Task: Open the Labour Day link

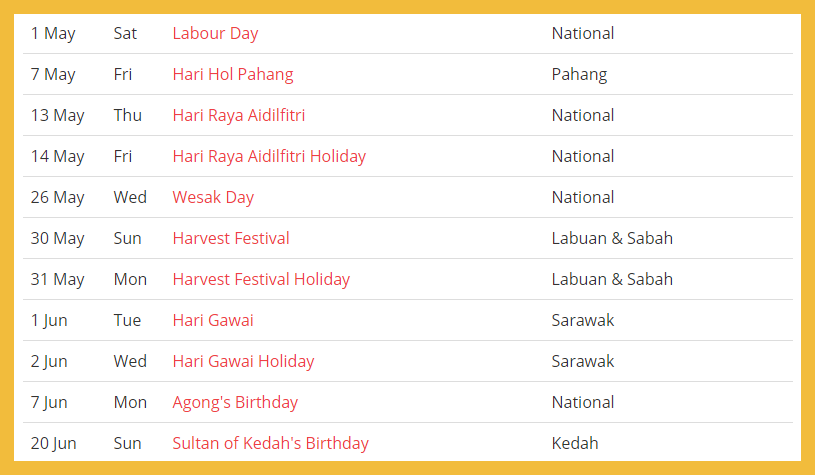Action: coord(215,33)
